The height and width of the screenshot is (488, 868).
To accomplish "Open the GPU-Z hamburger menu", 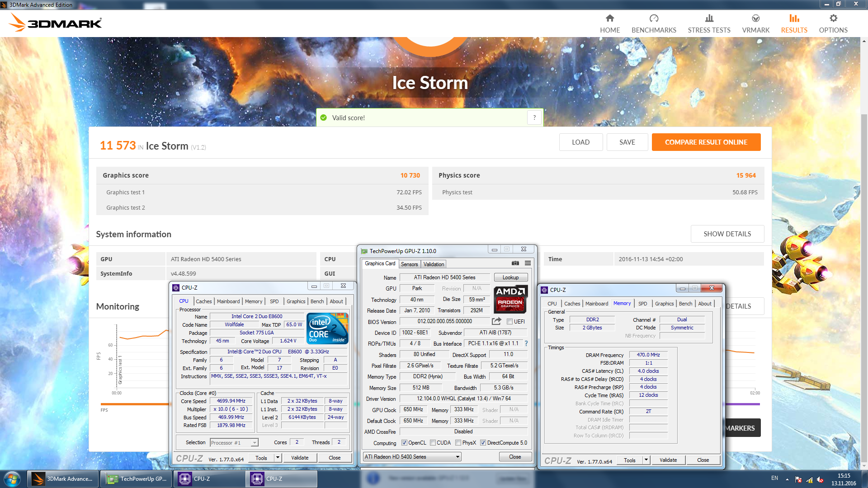I will [x=528, y=263].
